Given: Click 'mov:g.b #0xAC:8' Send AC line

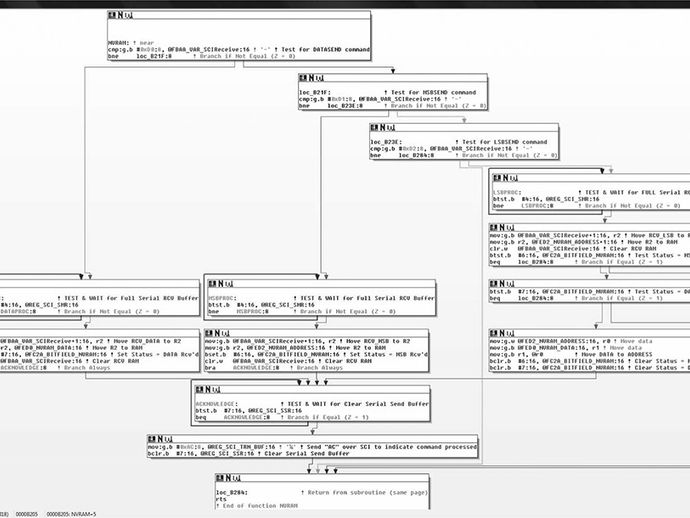Looking at the screenshot, I should click(312, 447).
